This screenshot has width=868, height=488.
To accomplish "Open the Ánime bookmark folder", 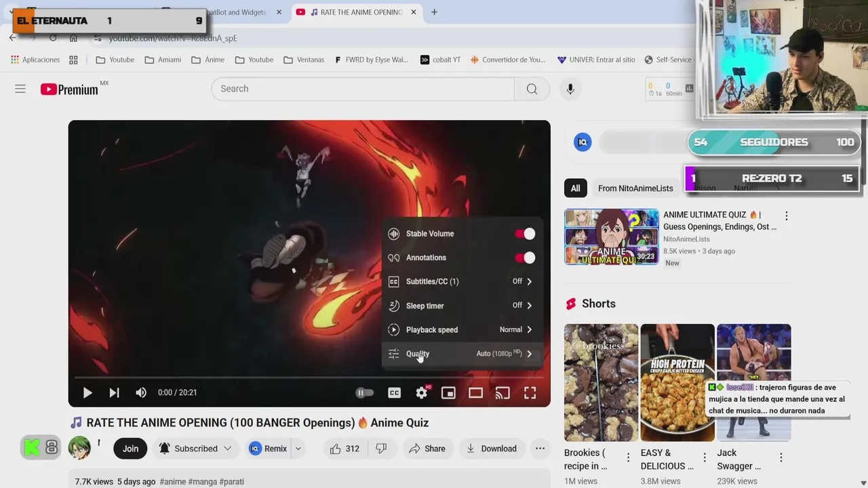I will (x=208, y=60).
